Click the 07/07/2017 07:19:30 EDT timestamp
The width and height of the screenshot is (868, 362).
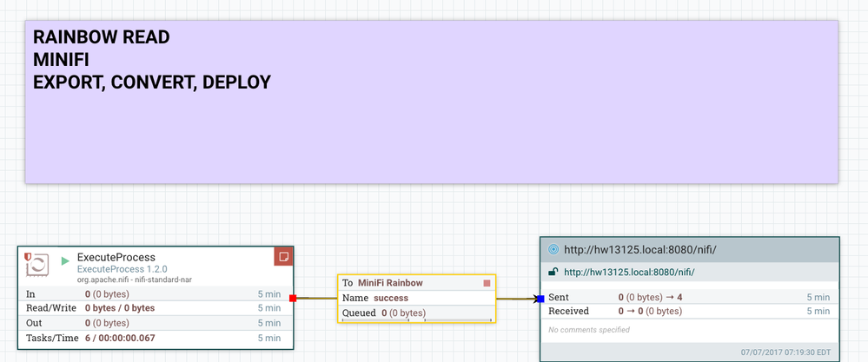click(x=786, y=352)
